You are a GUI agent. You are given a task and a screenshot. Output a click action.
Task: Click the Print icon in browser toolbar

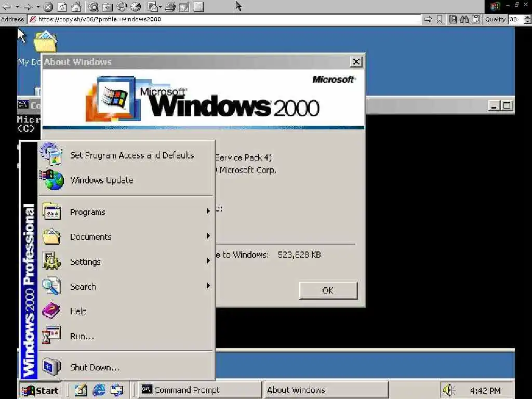(170, 6)
